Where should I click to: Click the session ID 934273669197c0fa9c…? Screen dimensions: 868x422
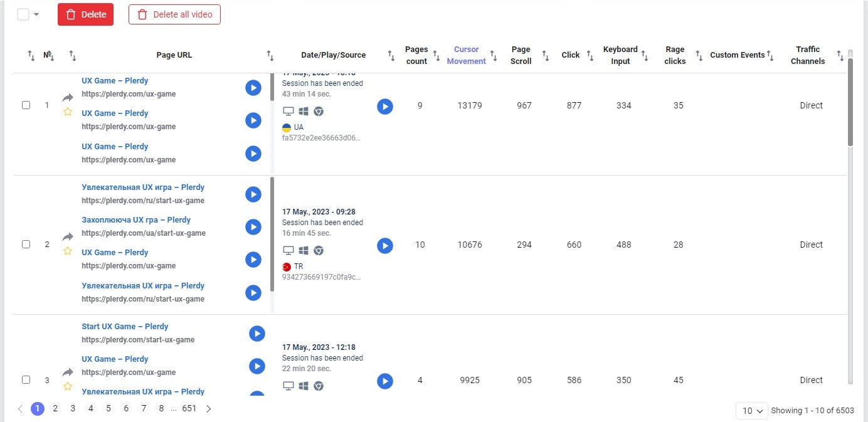322,277
